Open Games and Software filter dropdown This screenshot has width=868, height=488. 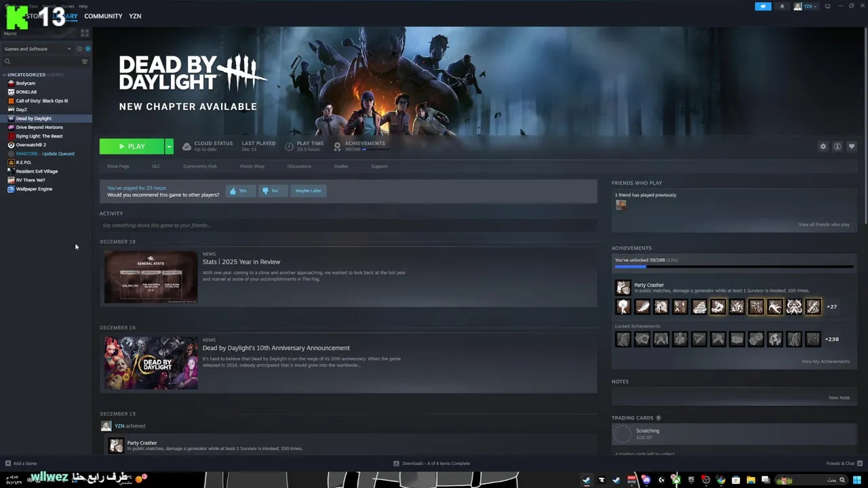(37, 49)
